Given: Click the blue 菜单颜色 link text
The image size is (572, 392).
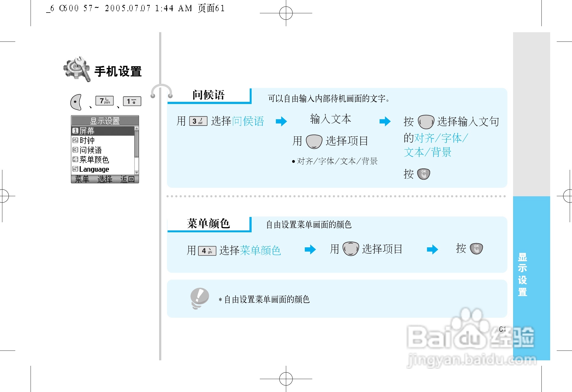Looking at the screenshot, I should coord(260,250).
